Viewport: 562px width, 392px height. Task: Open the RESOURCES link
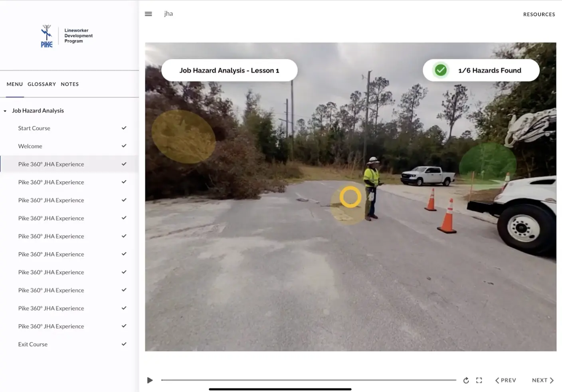coord(539,14)
